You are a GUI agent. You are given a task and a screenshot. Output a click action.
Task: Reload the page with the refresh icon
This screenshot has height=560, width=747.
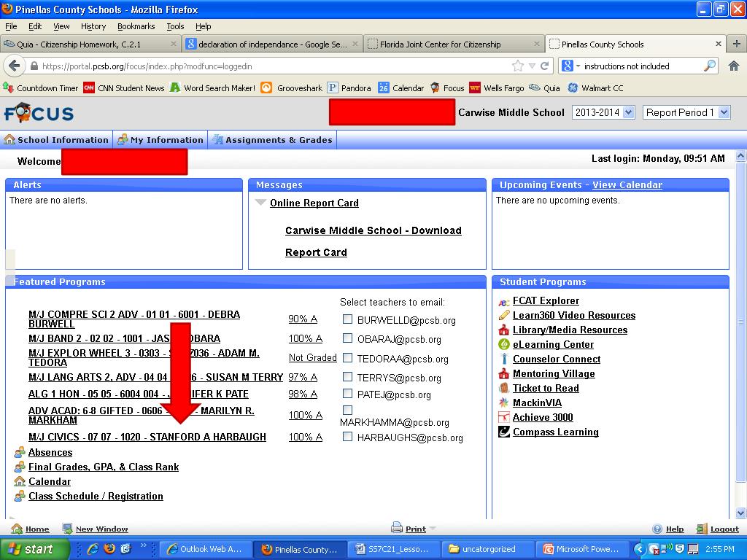(544, 66)
